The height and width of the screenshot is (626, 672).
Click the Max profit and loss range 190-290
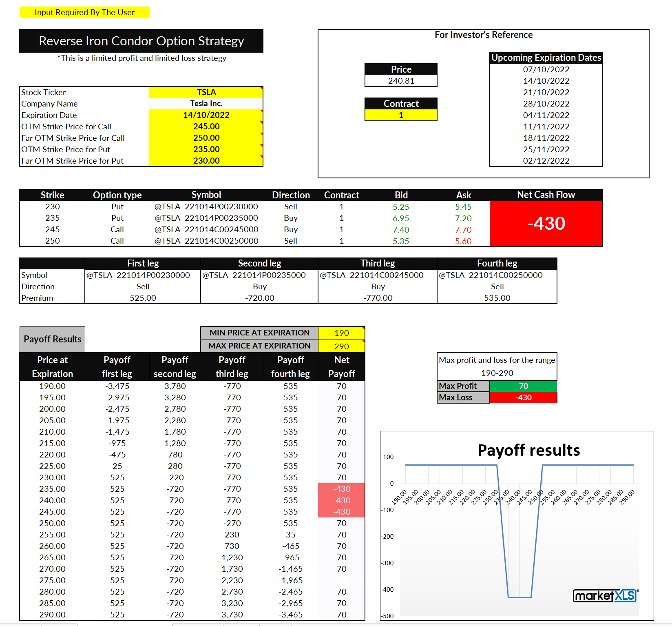[x=497, y=373]
